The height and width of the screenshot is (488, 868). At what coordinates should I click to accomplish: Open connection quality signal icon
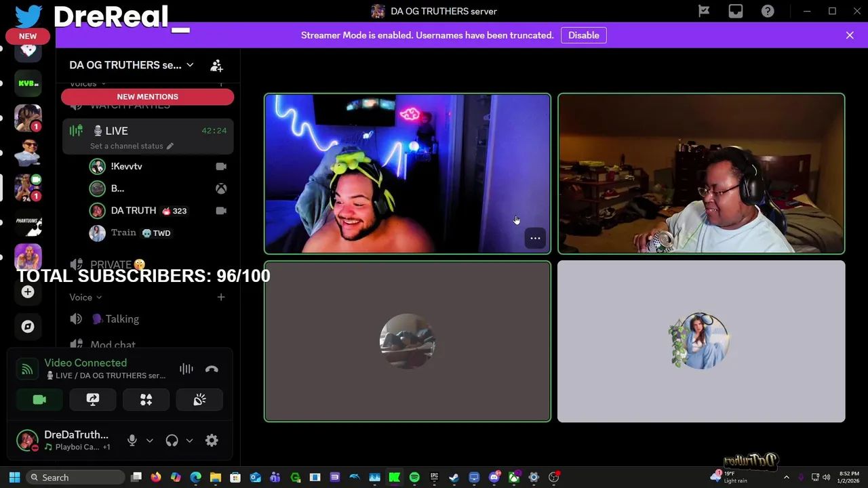coord(27,369)
